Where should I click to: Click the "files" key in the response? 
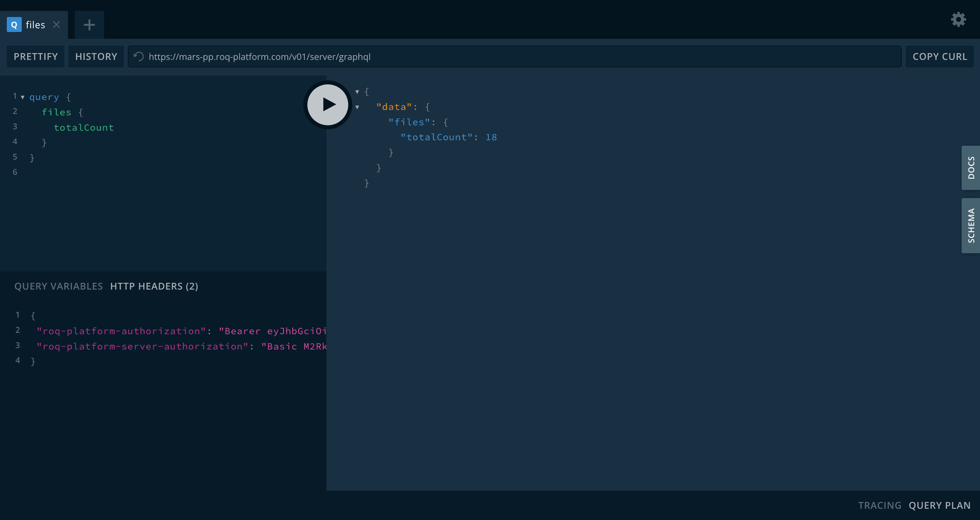(x=409, y=122)
